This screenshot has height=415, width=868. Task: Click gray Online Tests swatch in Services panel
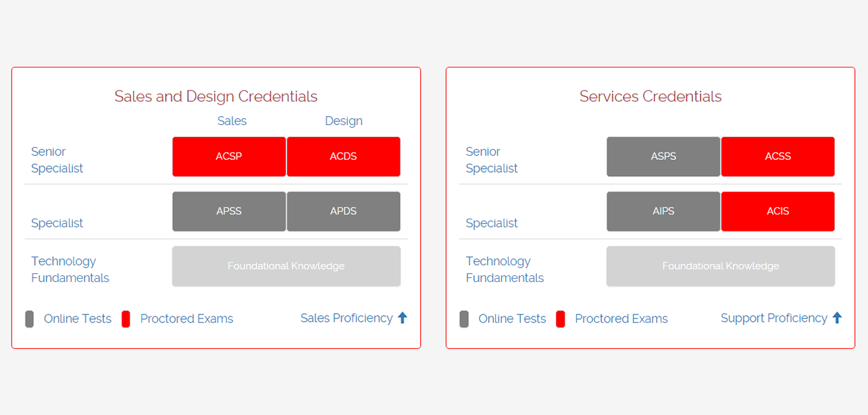[x=463, y=319]
